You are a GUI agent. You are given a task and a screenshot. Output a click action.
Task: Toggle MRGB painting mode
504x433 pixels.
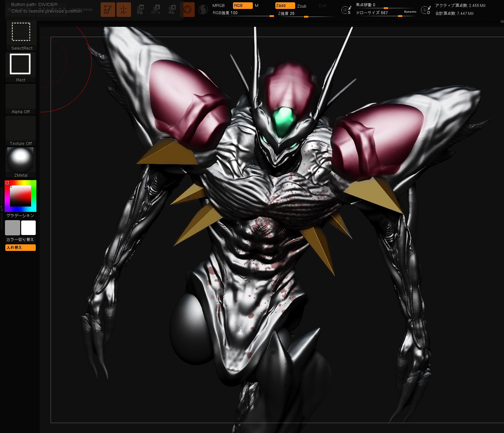click(218, 6)
